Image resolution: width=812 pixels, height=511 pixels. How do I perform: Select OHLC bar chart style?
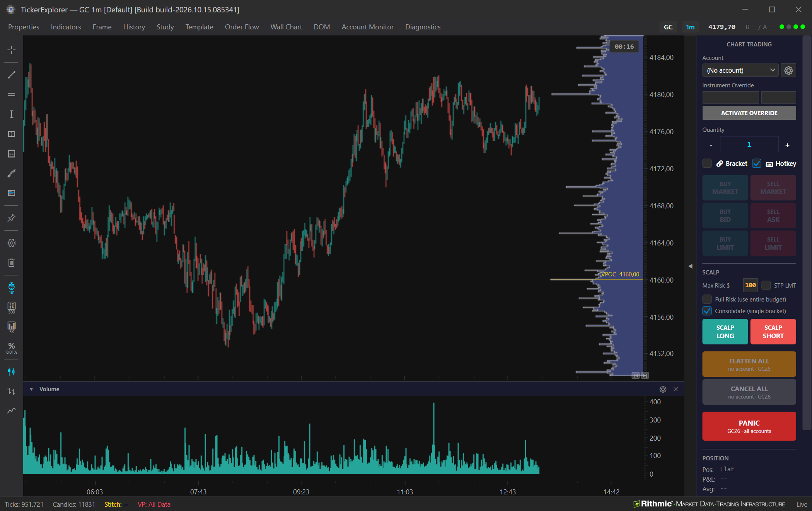(12, 391)
